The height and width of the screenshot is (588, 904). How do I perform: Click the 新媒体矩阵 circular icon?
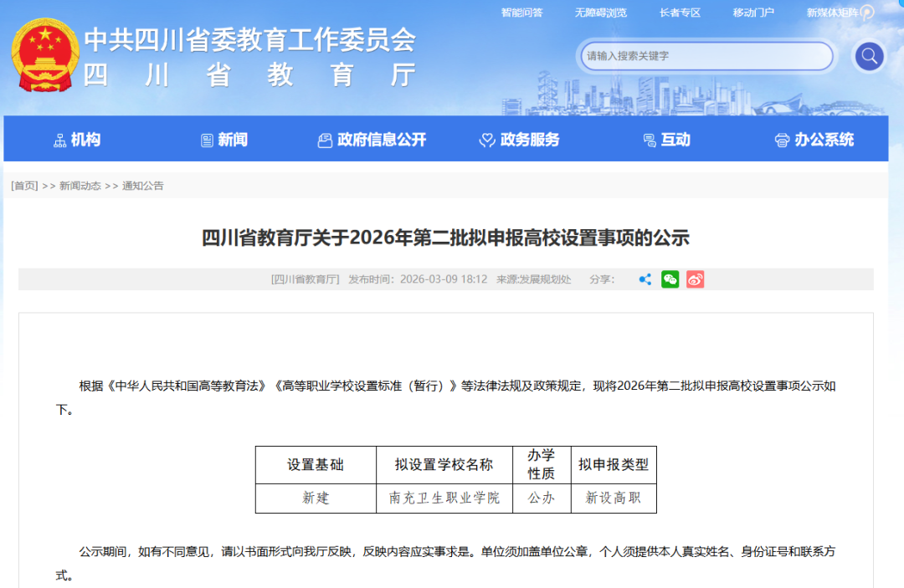(x=866, y=12)
